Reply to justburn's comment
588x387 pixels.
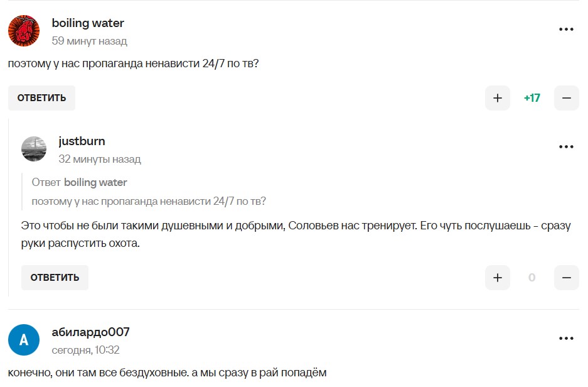coord(55,278)
